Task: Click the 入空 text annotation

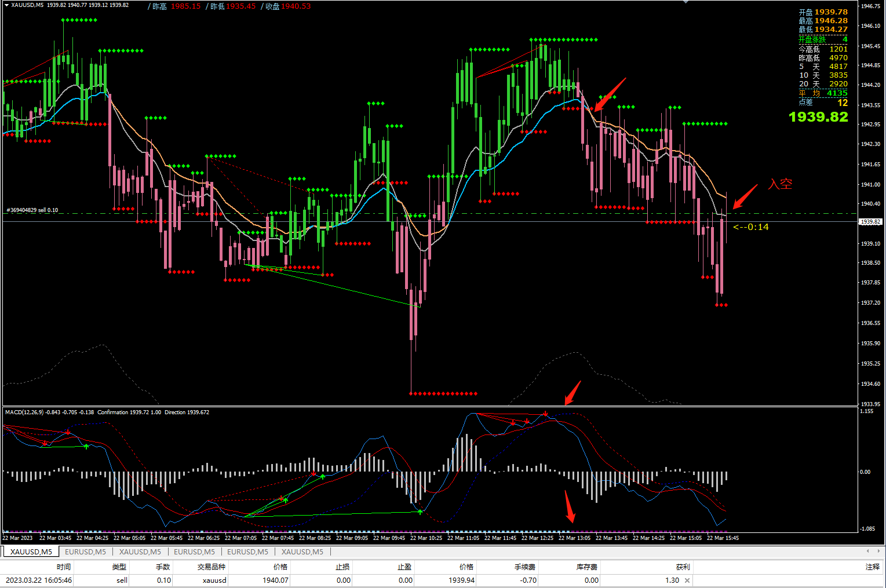Action: click(780, 184)
